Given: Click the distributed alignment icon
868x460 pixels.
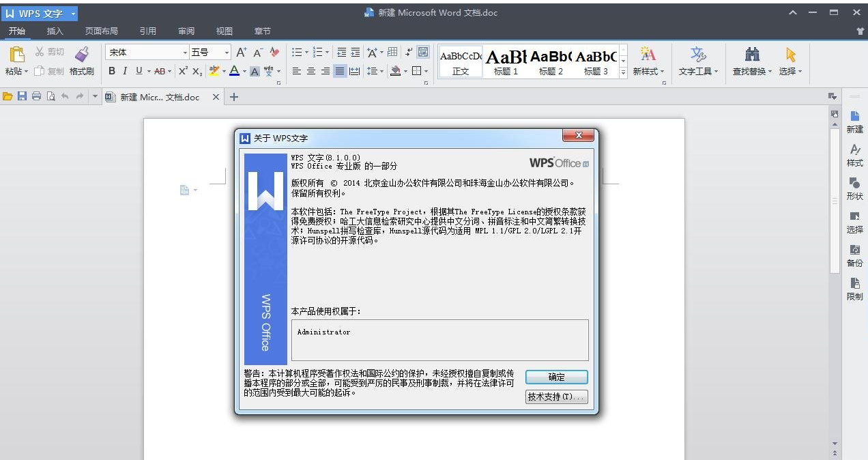Looking at the screenshot, I should pyautogui.click(x=354, y=71).
